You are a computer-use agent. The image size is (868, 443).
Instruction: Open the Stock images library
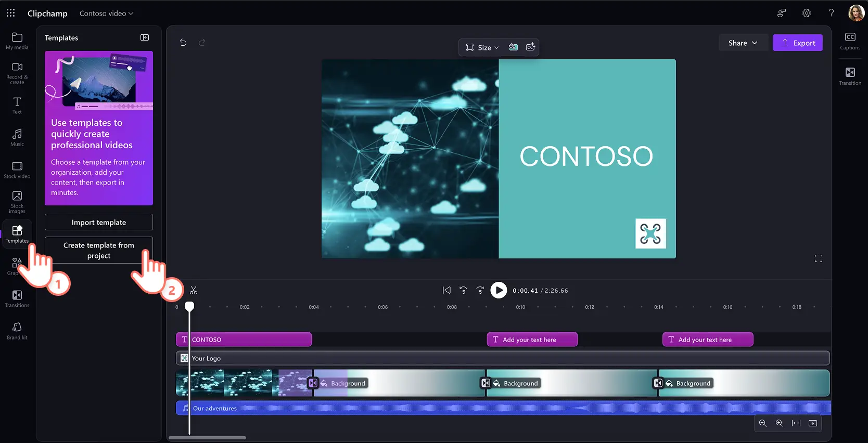17,202
